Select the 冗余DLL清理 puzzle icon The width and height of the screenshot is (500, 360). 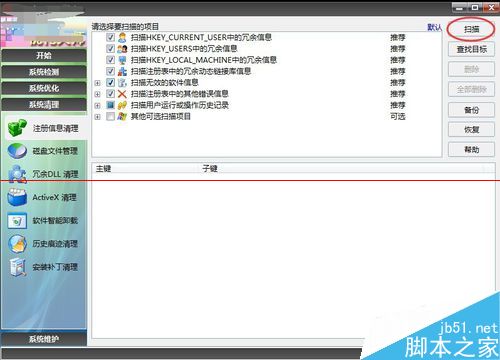[17, 174]
